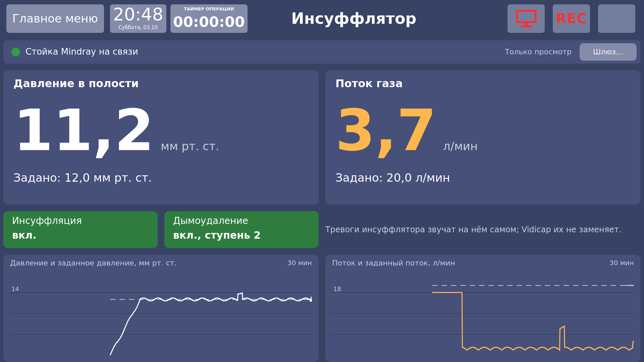Click the monitor display icon

(x=526, y=18)
